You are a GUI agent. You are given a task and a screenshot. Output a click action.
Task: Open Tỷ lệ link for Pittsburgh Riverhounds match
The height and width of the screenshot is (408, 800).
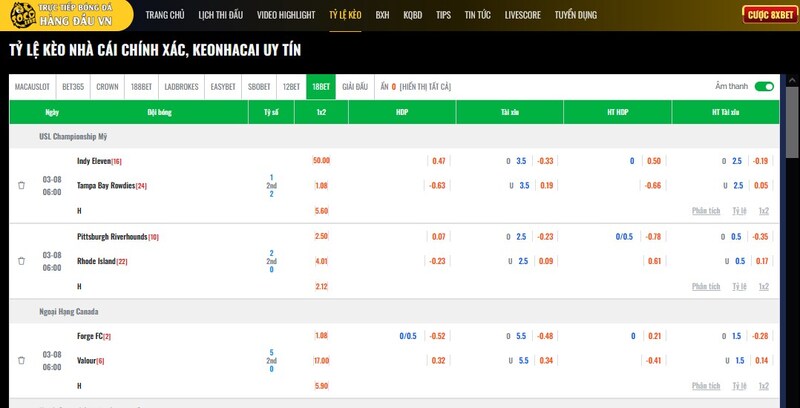(739, 287)
